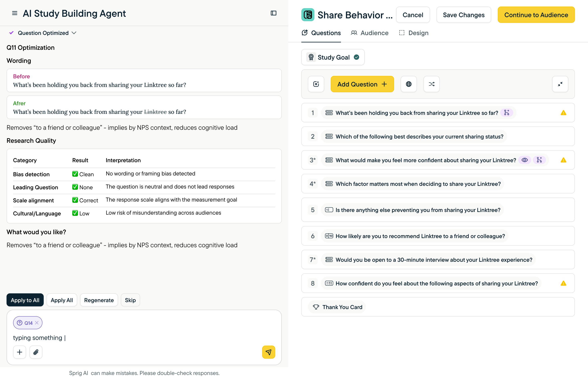Open question 4 'Which factor matters most'
This screenshot has height=377, width=588.
[x=438, y=184]
